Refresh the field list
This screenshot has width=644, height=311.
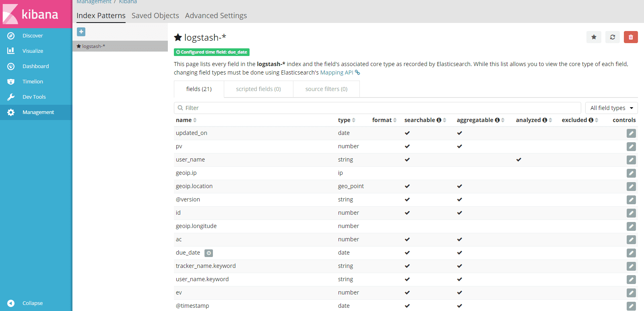tap(612, 37)
